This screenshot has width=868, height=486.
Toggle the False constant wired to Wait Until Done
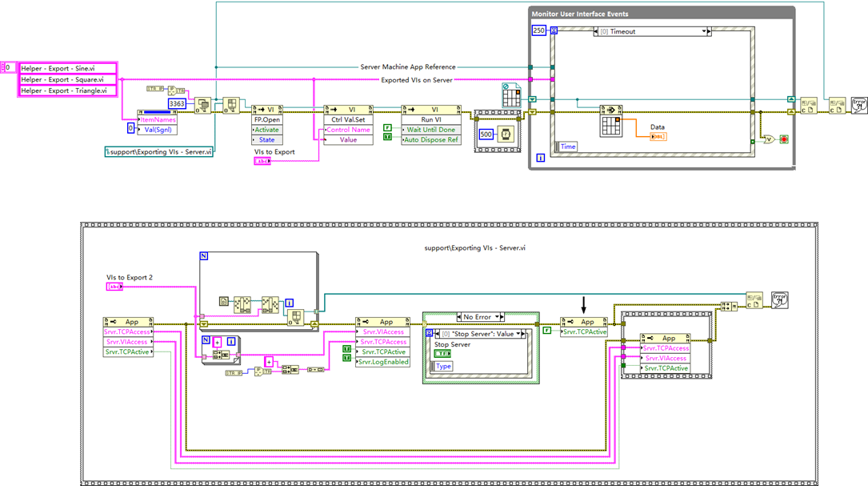(387, 127)
